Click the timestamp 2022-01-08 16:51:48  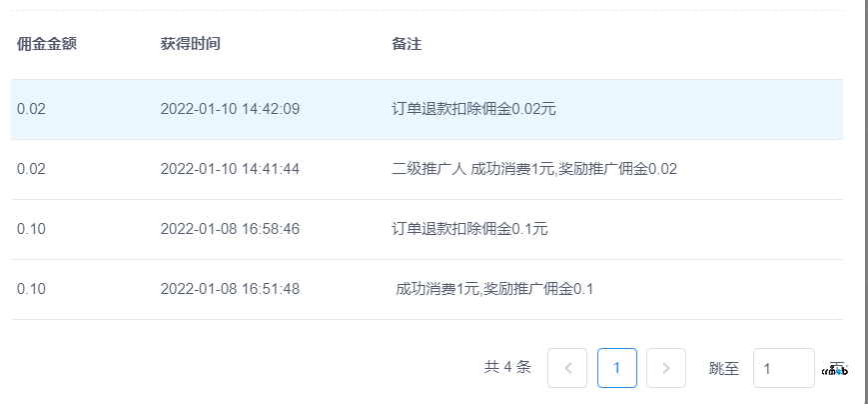click(230, 289)
